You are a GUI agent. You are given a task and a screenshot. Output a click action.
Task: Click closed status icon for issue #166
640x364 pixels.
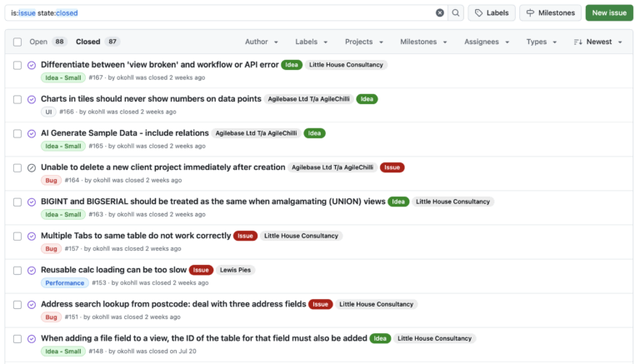tap(32, 100)
